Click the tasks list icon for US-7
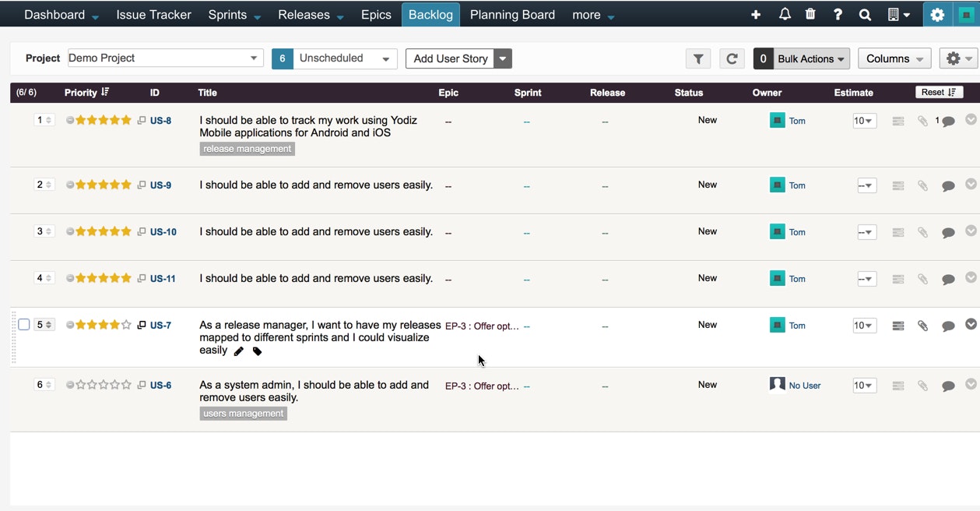The width and height of the screenshot is (980, 511). tap(897, 326)
